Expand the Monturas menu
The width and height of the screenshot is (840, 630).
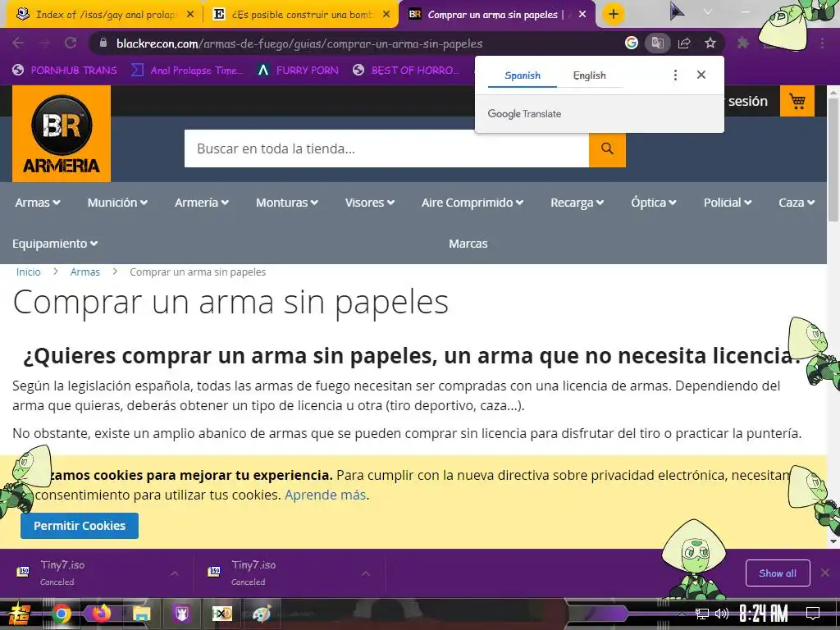(x=286, y=203)
